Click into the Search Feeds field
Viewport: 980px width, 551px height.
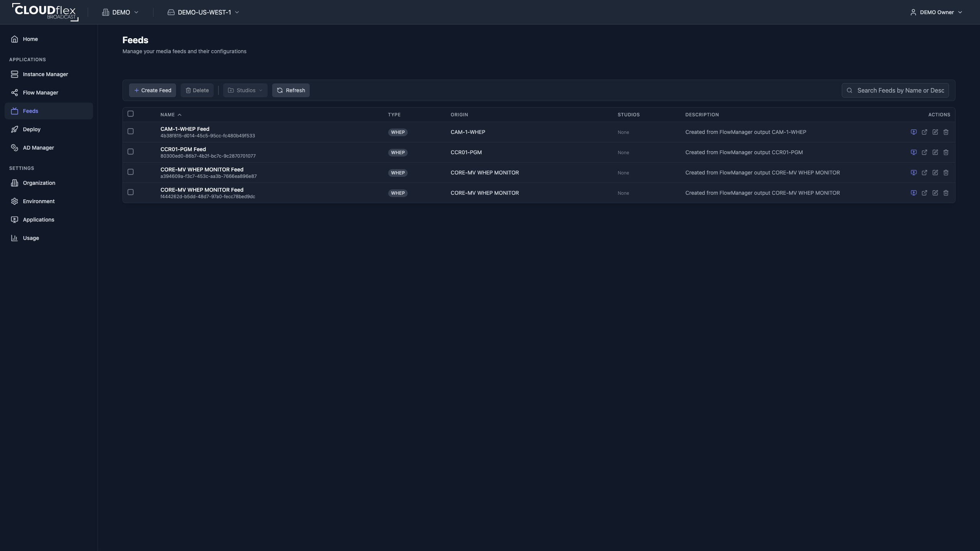point(895,90)
